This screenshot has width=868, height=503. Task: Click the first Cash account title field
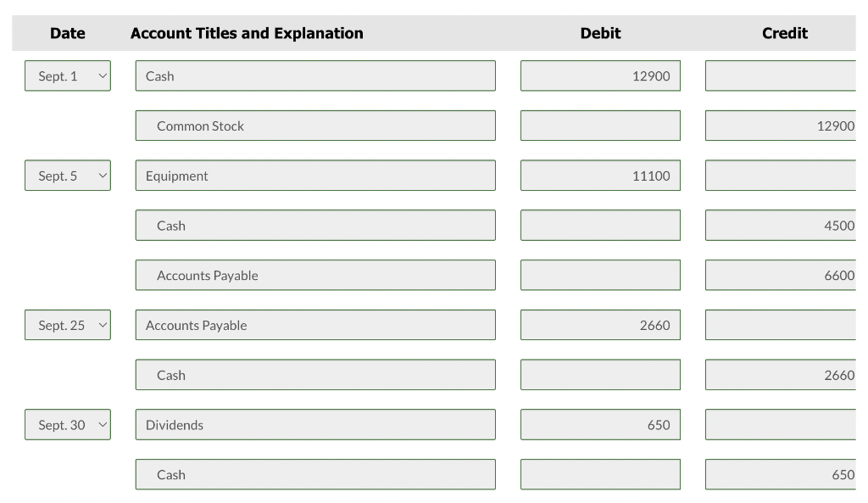(x=315, y=76)
